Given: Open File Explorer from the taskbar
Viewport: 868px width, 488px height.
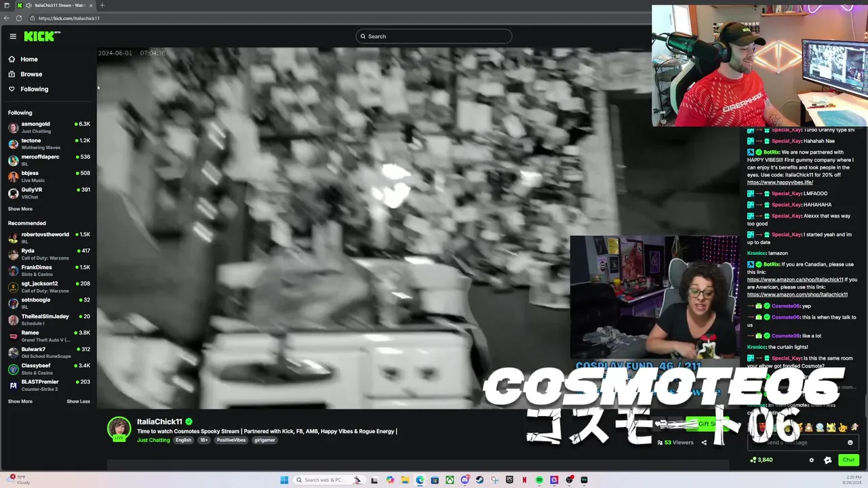Looking at the screenshot, I should (405, 480).
